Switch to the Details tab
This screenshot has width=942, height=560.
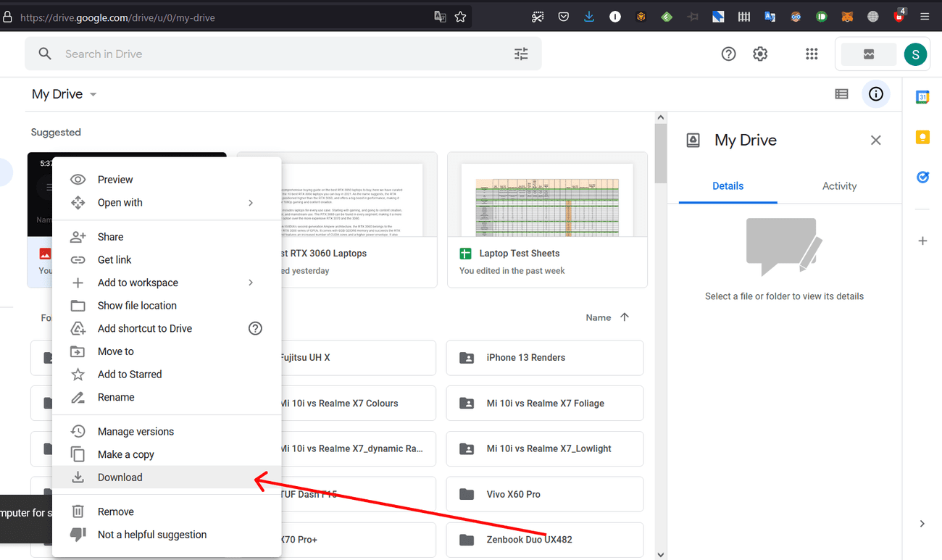coord(727,185)
